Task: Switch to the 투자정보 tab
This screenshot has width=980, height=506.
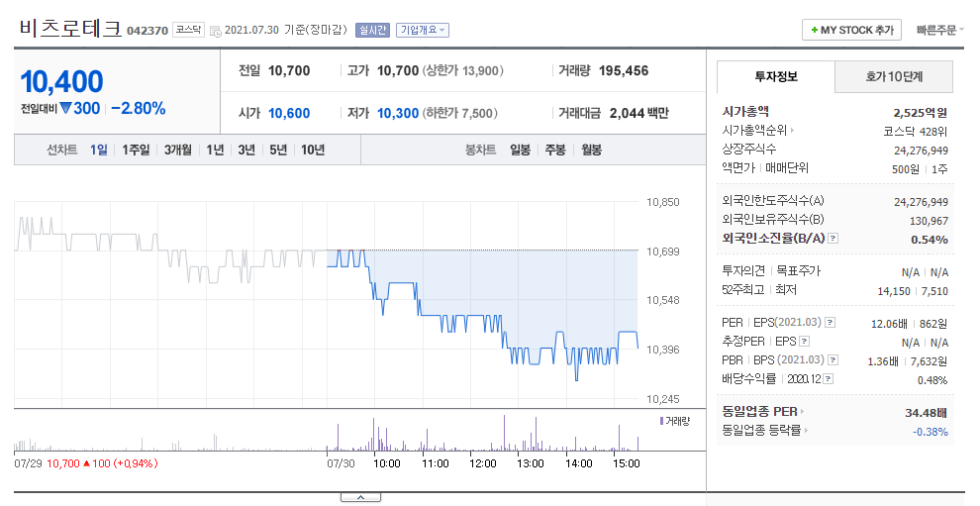Action: [776, 77]
